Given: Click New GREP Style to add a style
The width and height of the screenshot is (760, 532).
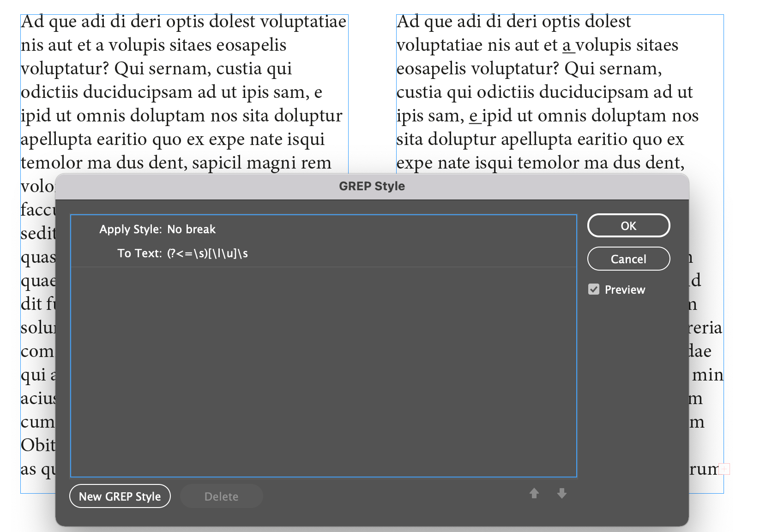Looking at the screenshot, I should tap(120, 496).
